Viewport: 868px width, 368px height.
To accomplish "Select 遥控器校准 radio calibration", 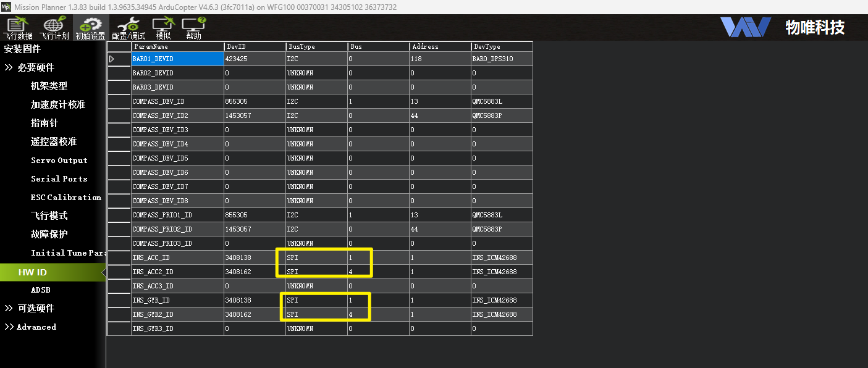I will pyautogui.click(x=54, y=141).
